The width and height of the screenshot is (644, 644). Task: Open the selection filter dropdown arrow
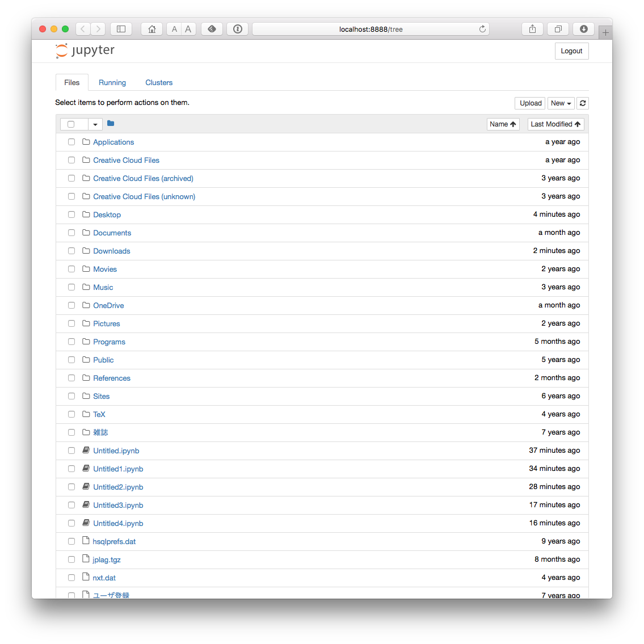click(95, 124)
